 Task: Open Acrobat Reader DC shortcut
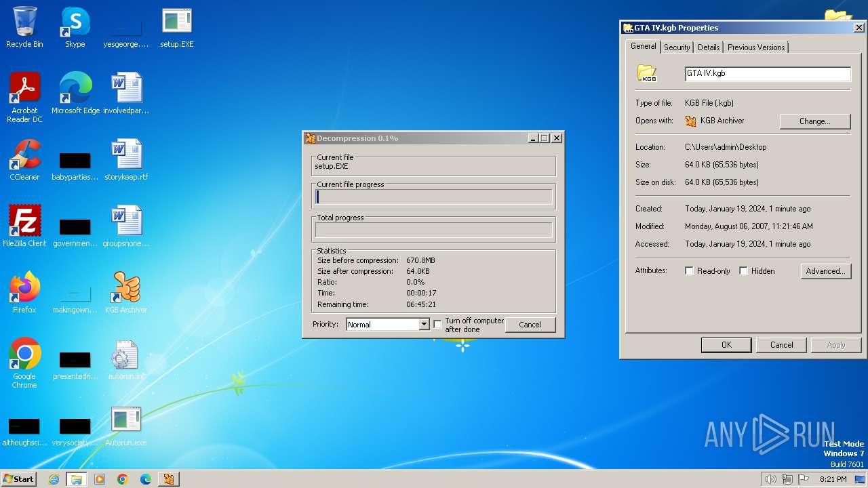(x=24, y=98)
